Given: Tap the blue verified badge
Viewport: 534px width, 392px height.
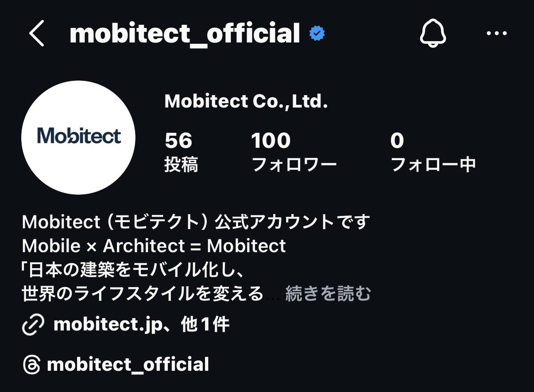Looking at the screenshot, I should (317, 34).
